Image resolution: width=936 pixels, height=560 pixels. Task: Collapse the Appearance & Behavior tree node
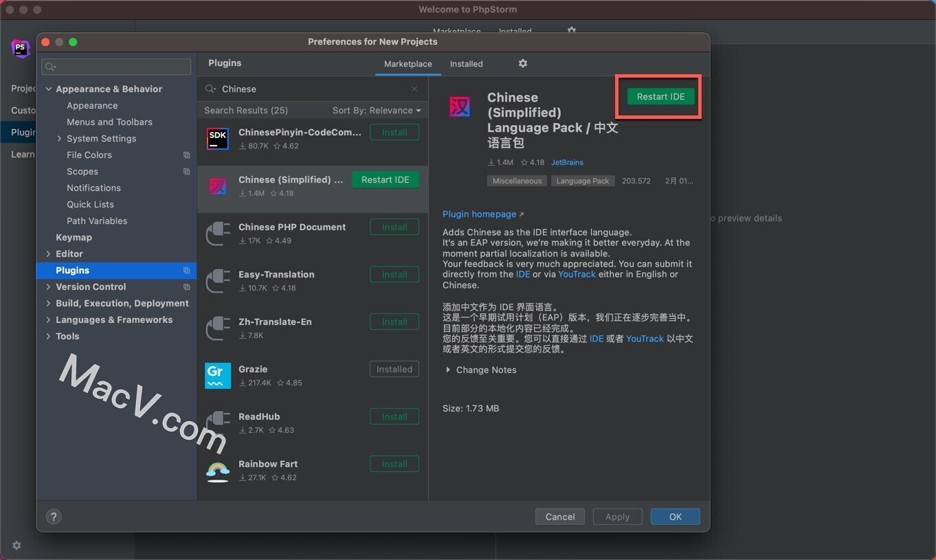tap(49, 89)
